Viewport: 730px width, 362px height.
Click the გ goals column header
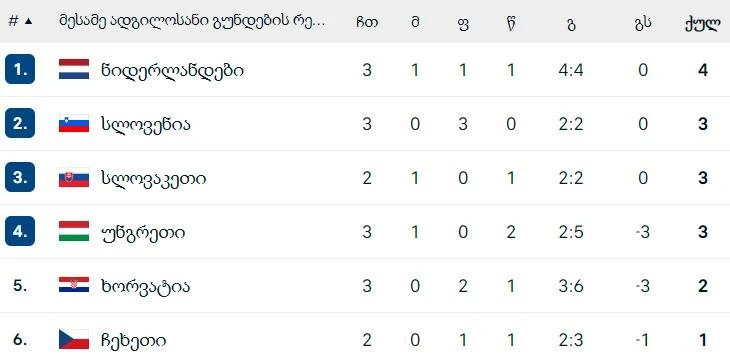pyautogui.click(x=571, y=23)
